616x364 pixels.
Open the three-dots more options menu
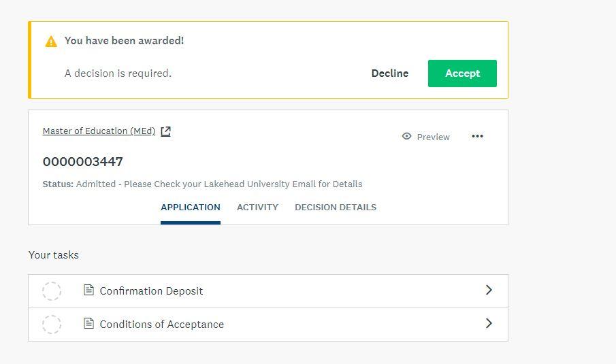pos(477,136)
